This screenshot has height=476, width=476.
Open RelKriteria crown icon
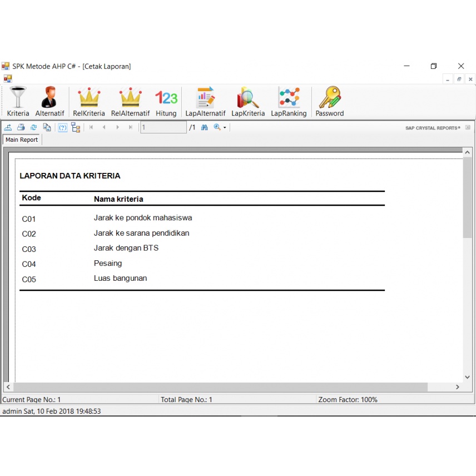tap(88, 102)
